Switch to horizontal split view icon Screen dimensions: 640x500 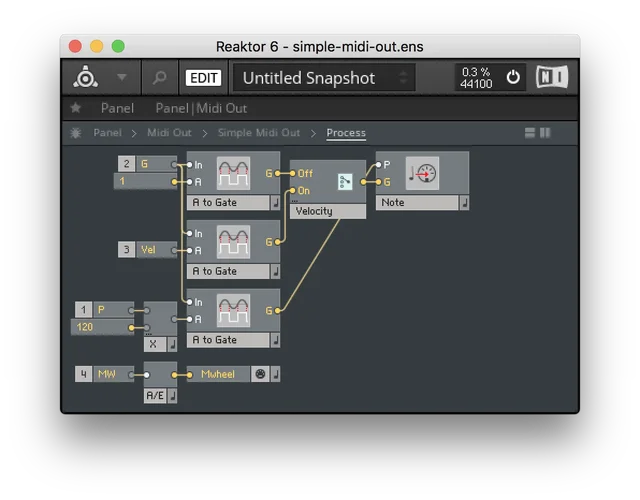tap(530, 133)
